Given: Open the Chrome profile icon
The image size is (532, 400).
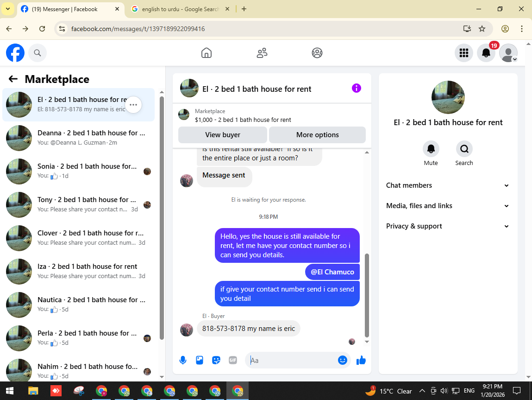Looking at the screenshot, I should click(x=505, y=29).
